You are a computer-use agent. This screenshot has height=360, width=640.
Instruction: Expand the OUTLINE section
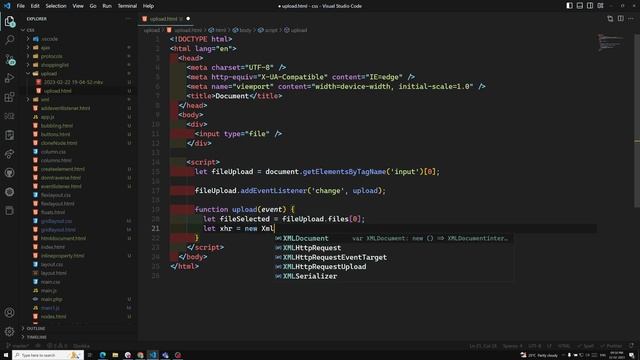pyautogui.click(x=78, y=328)
